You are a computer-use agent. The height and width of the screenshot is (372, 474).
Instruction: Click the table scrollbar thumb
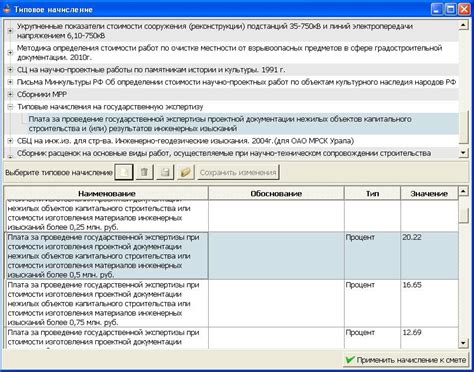click(463, 215)
